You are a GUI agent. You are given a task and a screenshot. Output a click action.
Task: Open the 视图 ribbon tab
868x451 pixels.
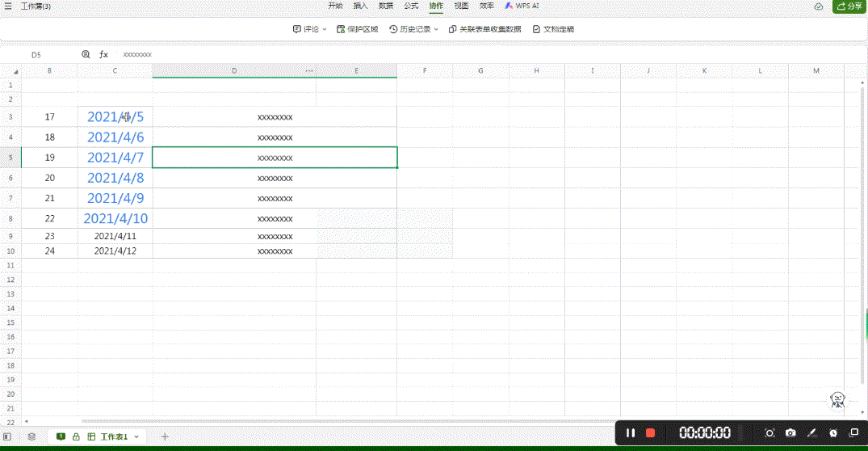(462, 6)
